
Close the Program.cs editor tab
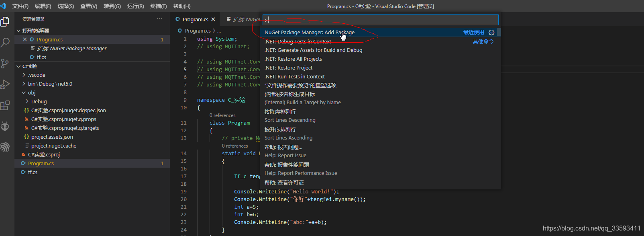[213, 19]
